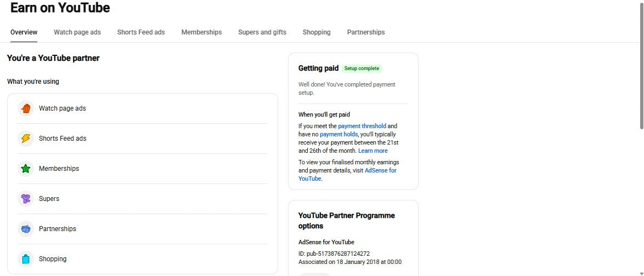The height and width of the screenshot is (276, 644).
Task: Click the scrollbar down arrow
Action: (641, 273)
